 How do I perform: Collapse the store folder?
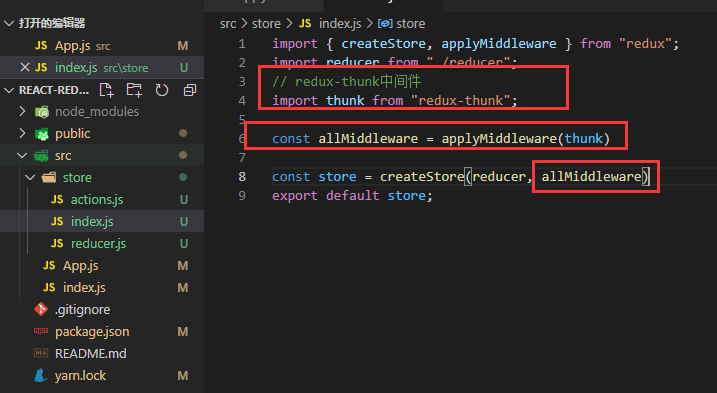click(30, 177)
